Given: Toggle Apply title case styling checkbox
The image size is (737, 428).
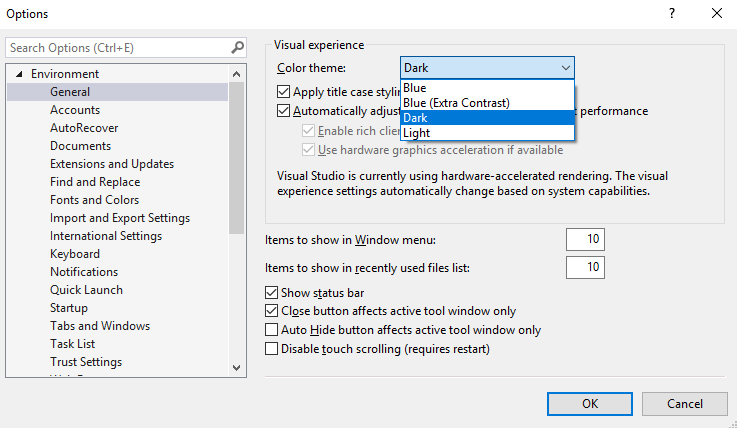Looking at the screenshot, I should click(x=283, y=91).
